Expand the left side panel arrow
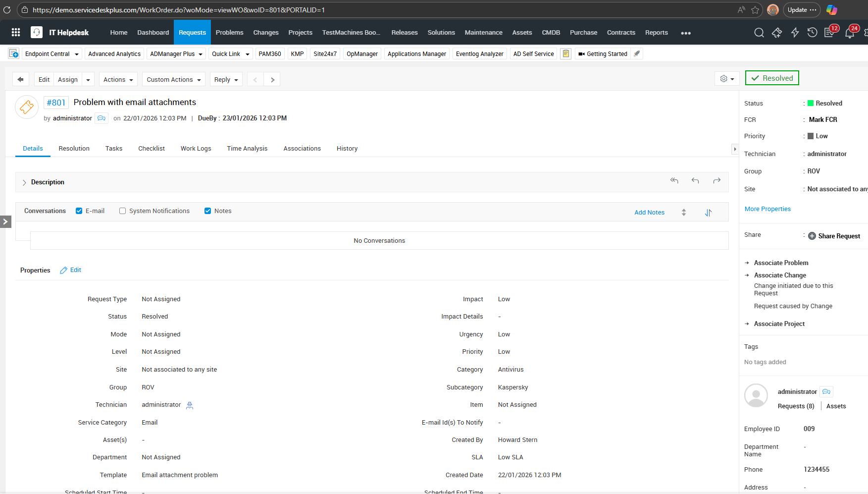This screenshot has height=494, width=868. (x=5, y=221)
